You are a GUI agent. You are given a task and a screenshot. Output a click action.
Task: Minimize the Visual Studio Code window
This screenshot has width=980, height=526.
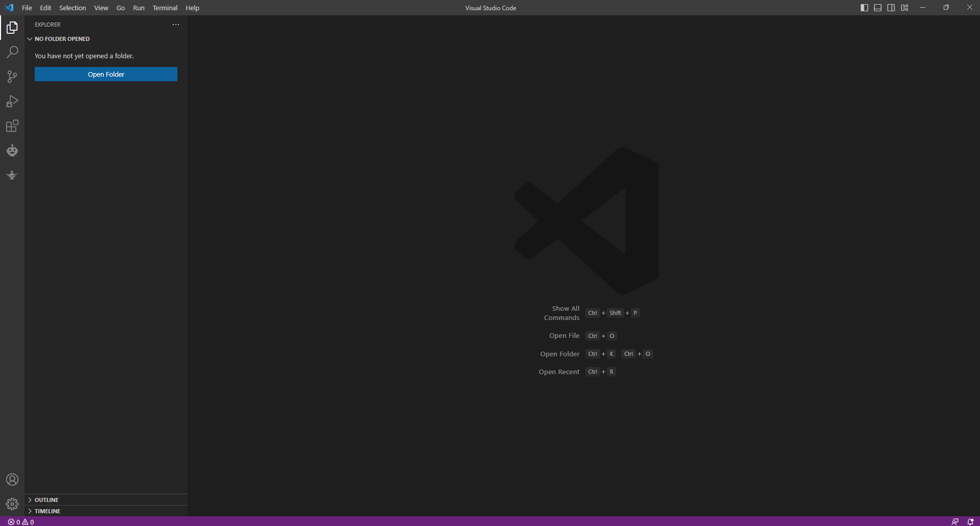tap(923, 8)
